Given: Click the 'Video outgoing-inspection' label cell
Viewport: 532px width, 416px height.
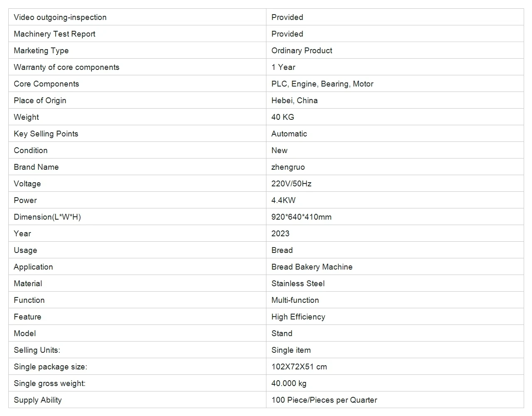Looking at the screenshot, I should pos(60,17).
